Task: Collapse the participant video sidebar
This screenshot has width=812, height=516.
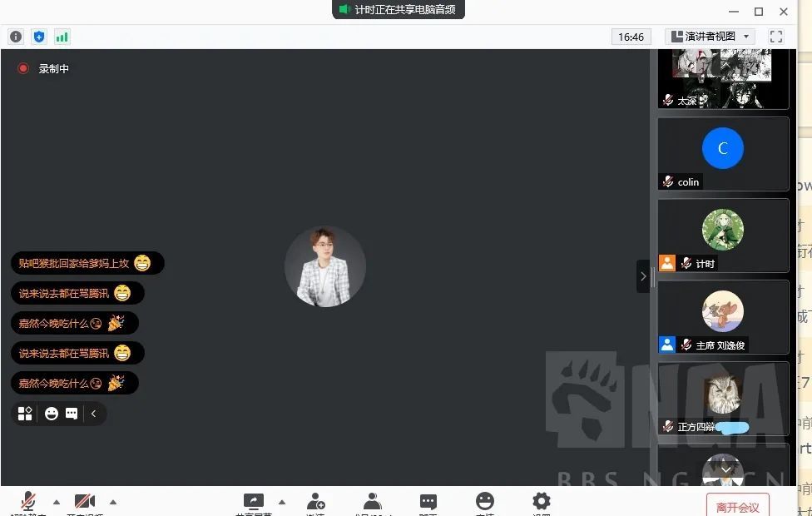Action: click(643, 276)
